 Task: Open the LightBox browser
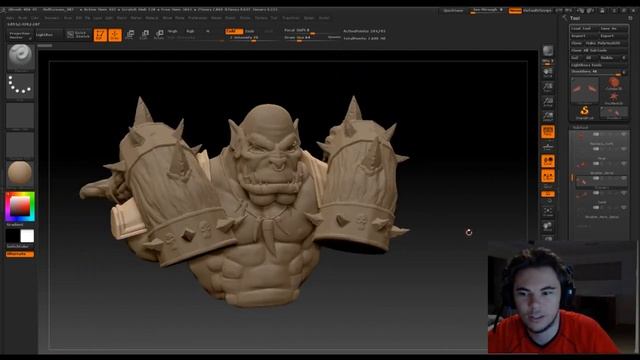click(48, 35)
